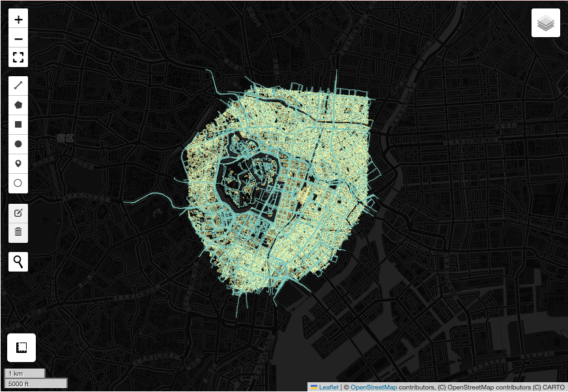This screenshot has height=392, width=568.
Task: Click the 5000 ft scale bar
Action: tap(36, 384)
